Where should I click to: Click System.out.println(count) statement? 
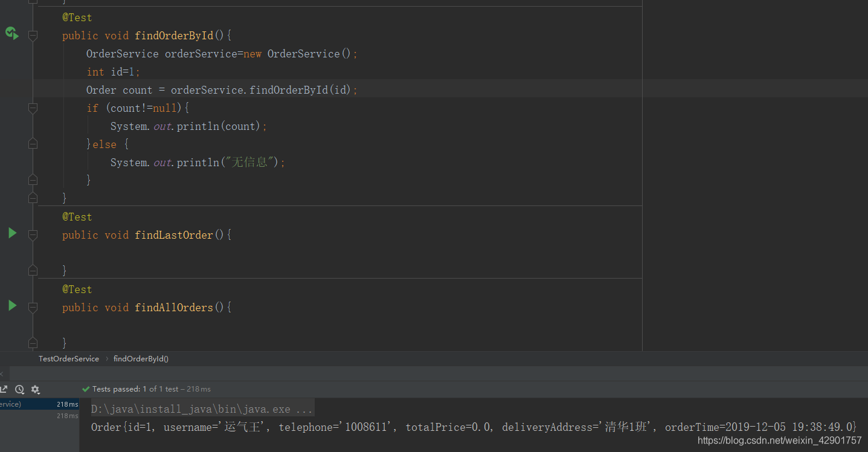click(188, 126)
